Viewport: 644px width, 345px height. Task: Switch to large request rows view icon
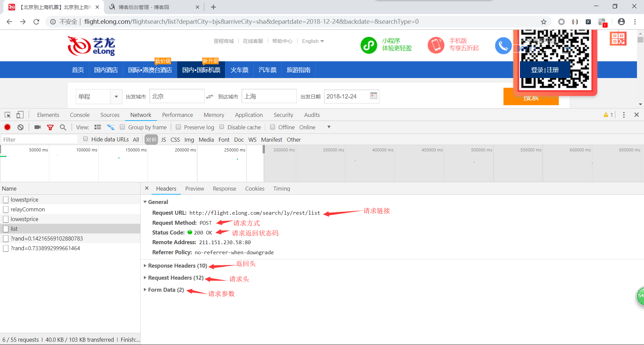click(x=98, y=127)
